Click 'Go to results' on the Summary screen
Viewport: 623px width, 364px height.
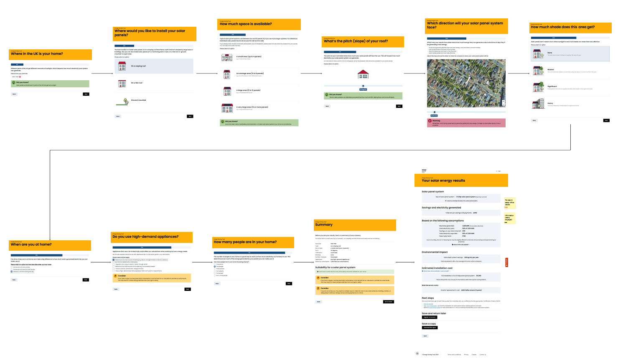389,302
